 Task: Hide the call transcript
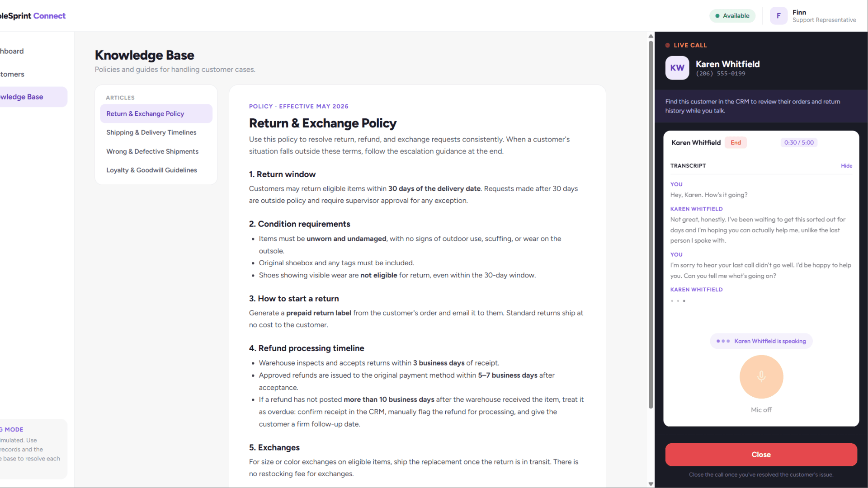coord(846,166)
